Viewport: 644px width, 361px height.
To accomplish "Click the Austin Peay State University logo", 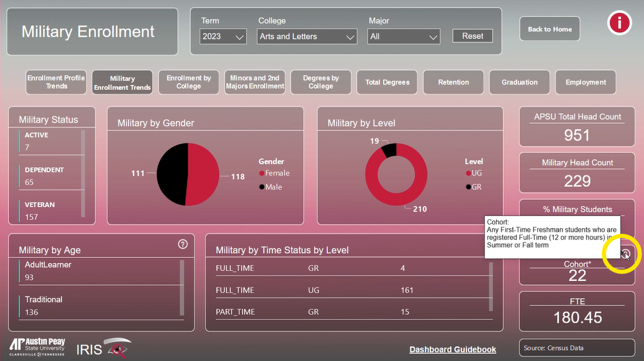I will [x=37, y=347].
